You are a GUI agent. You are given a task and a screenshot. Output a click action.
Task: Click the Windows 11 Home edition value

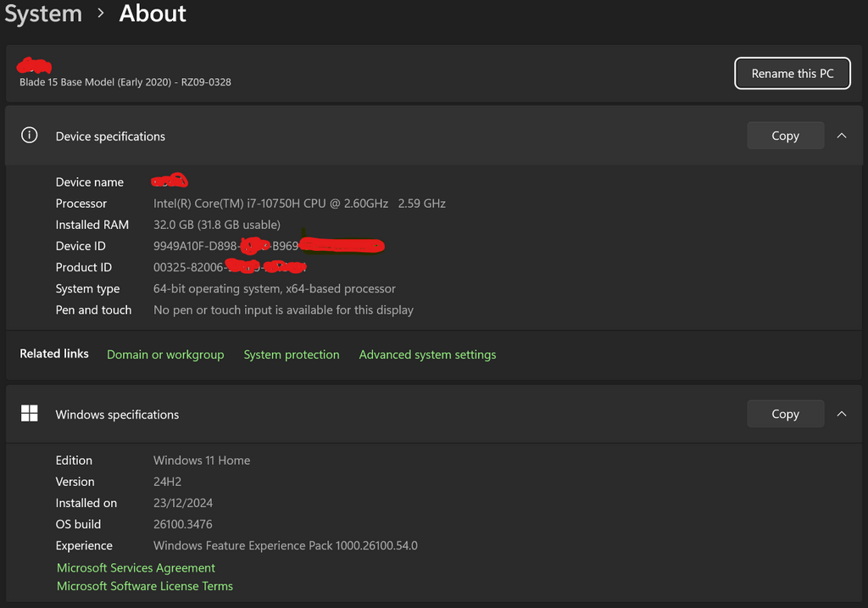pos(202,460)
